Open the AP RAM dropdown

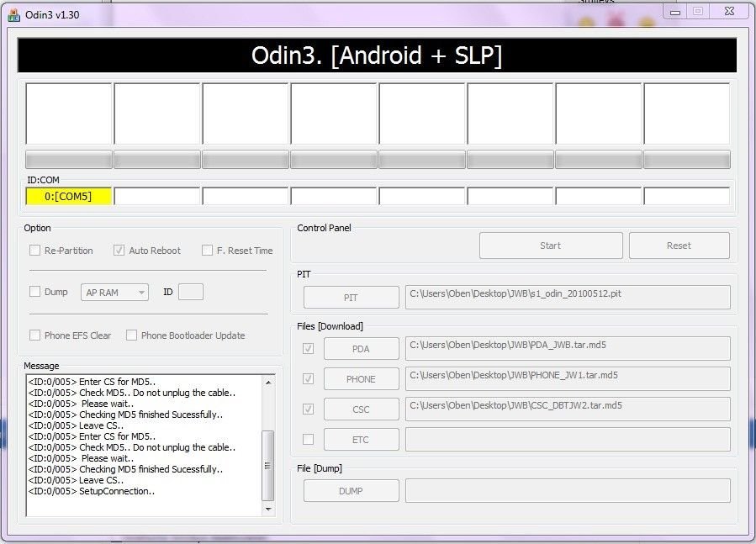[x=114, y=293]
